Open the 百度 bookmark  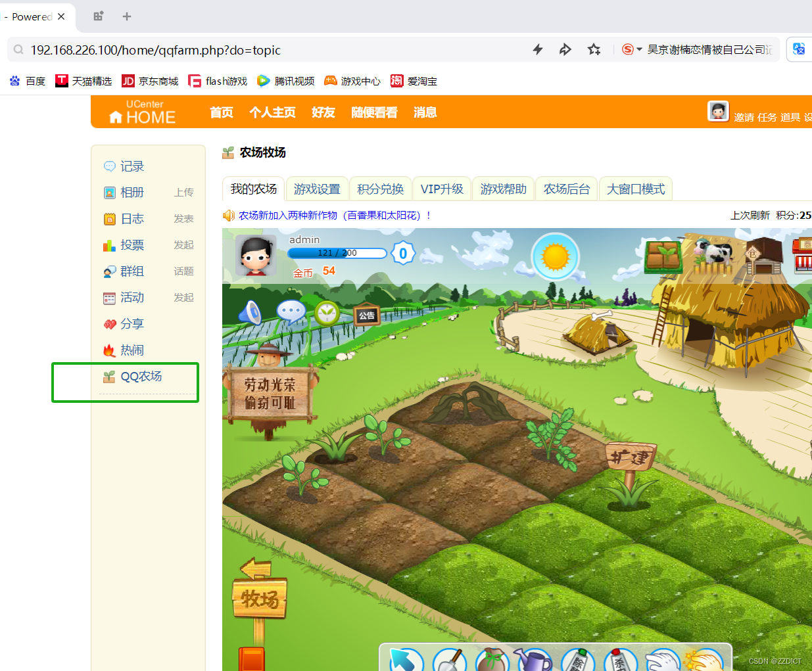point(28,81)
